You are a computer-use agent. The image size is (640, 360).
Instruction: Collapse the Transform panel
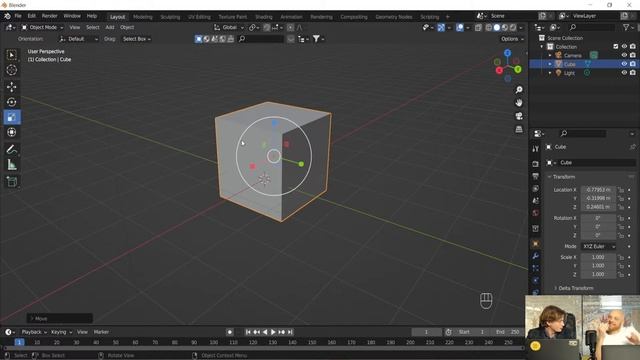click(563, 177)
